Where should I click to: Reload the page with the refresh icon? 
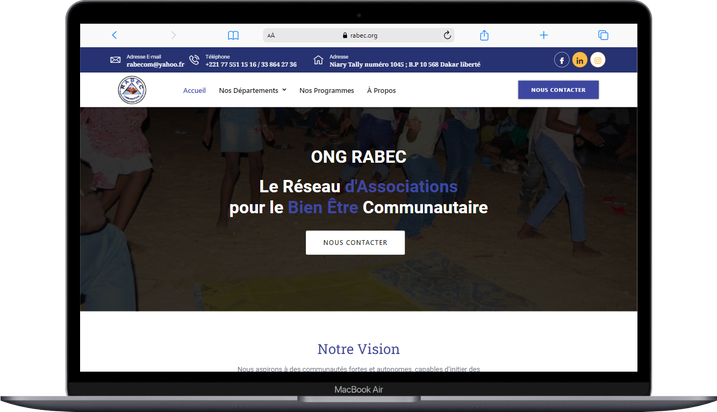447,35
